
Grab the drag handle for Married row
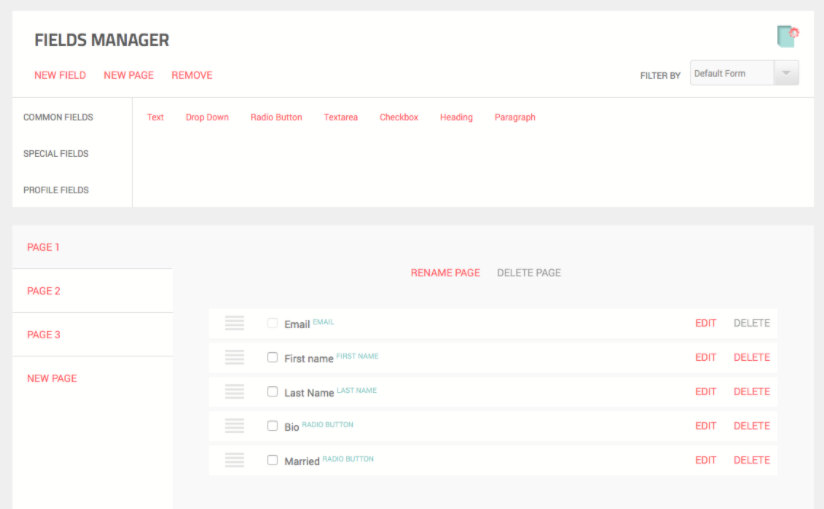coord(234,460)
